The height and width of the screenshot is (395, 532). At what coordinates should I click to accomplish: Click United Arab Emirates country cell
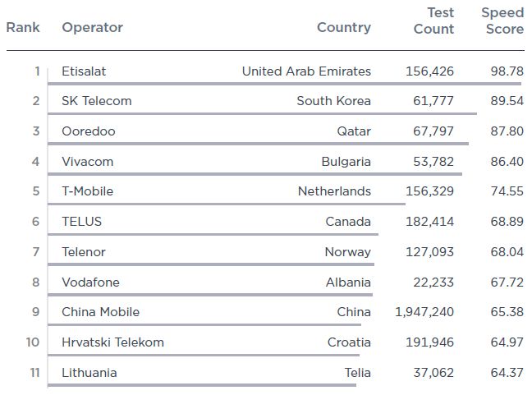(x=306, y=71)
